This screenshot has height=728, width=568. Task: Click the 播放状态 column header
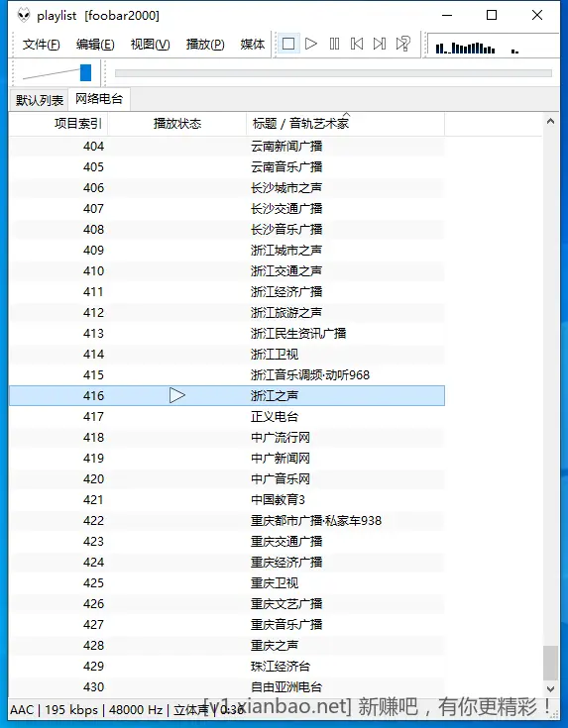[x=177, y=124]
